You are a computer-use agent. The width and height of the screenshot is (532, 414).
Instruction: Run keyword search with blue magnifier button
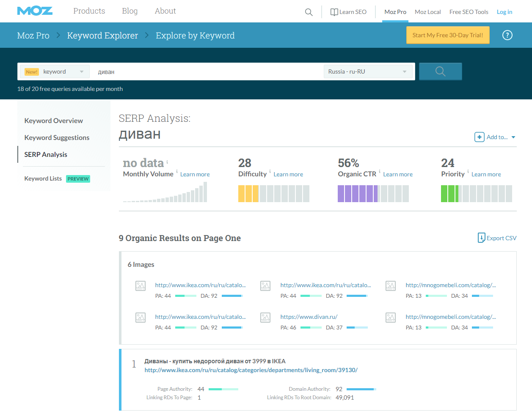point(440,71)
